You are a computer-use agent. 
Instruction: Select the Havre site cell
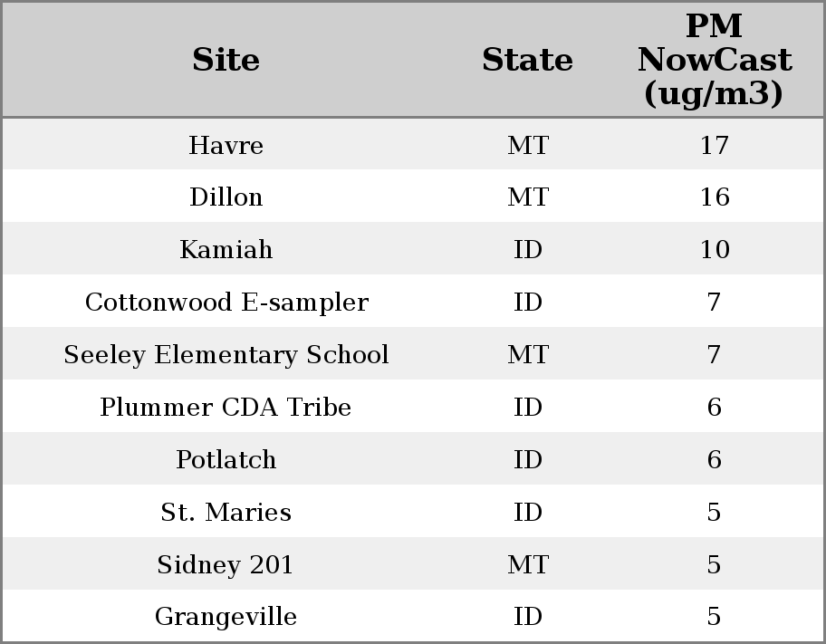coord(226,145)
